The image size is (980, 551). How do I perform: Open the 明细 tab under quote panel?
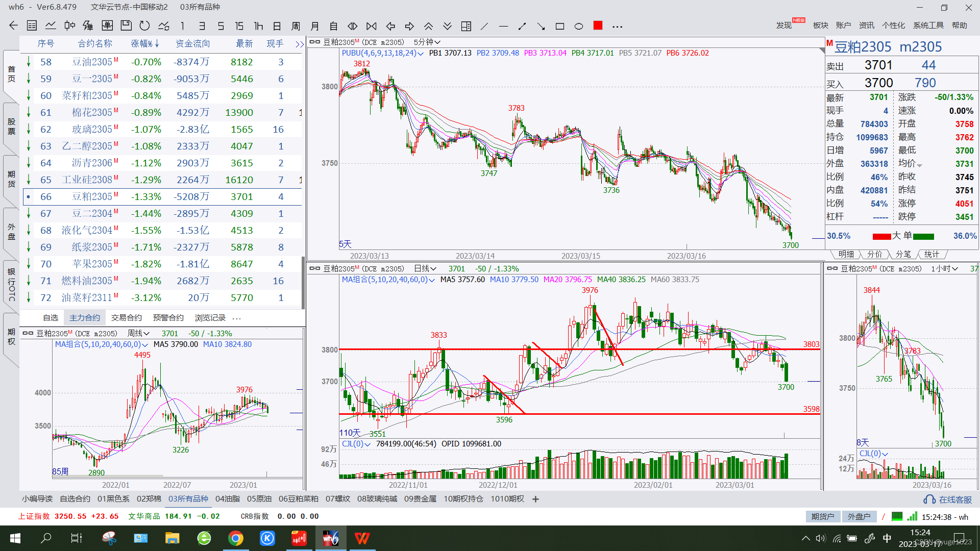pyautogui.click(x=846, y=254)
